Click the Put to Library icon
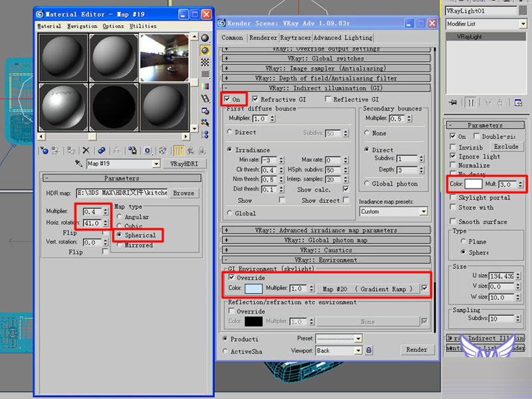The width and height of the screenshot is (532, 399). pyautogui.click(x=117, y=150)
